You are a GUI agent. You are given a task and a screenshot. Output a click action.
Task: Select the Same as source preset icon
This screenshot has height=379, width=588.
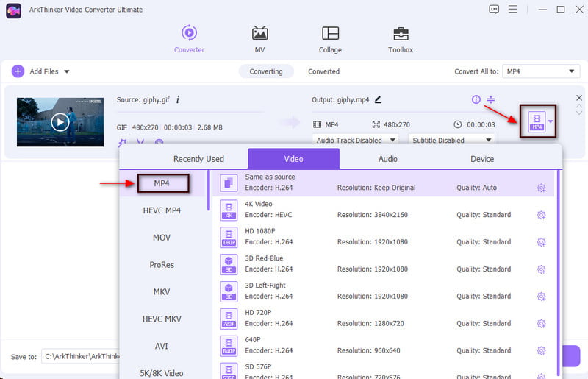(229, 183)
